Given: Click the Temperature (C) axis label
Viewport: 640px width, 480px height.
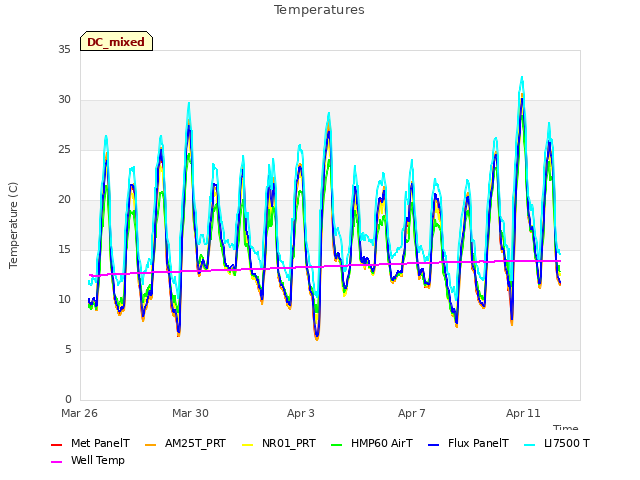Looking at the screenshot, I should pos(13,225).
